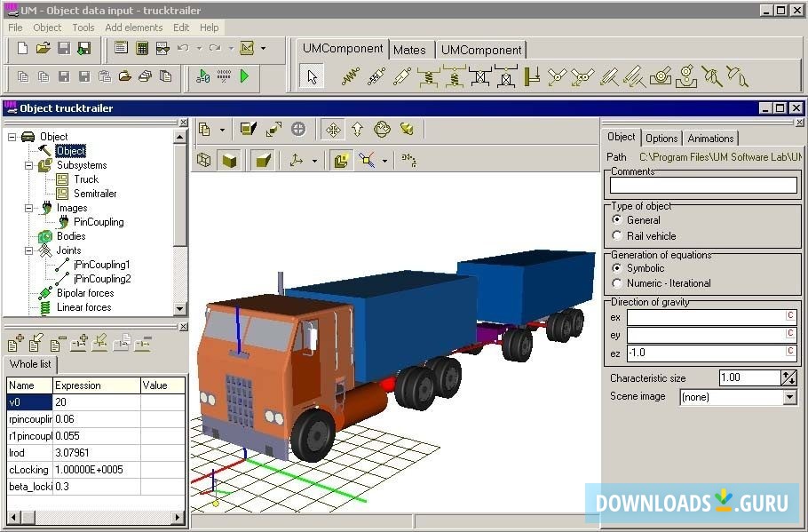
Task: Open the Whole list tab
Action: point(31,365)
